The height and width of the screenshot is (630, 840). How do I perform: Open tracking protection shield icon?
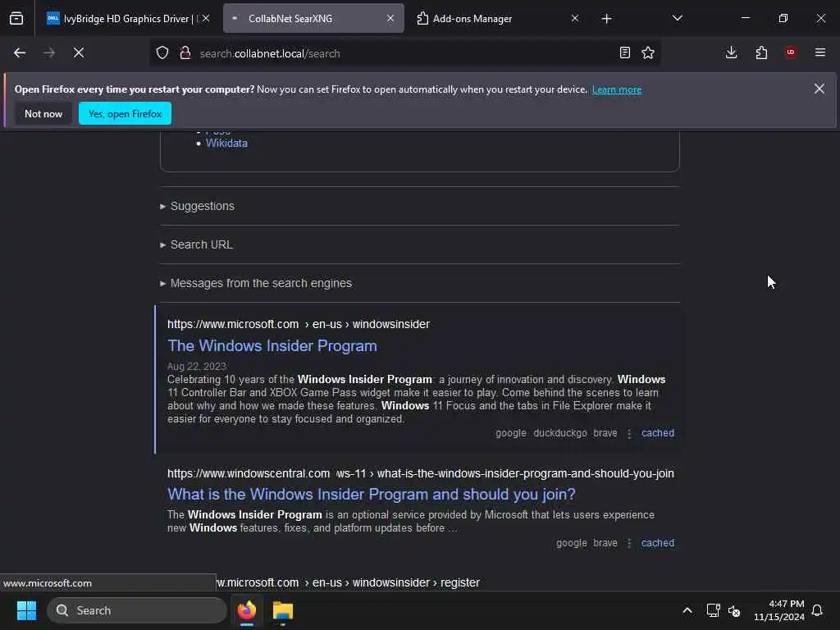162,52
